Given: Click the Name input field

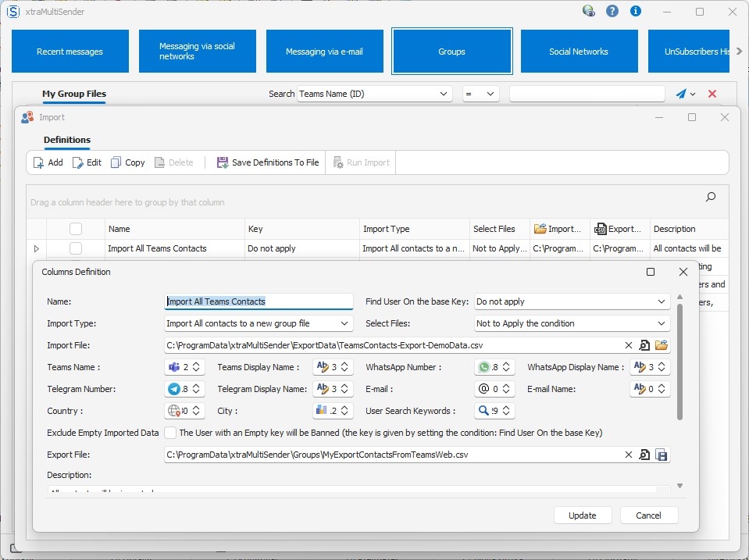Looking at the screenshot, I should pyautogui.click(x=259, y=301).
